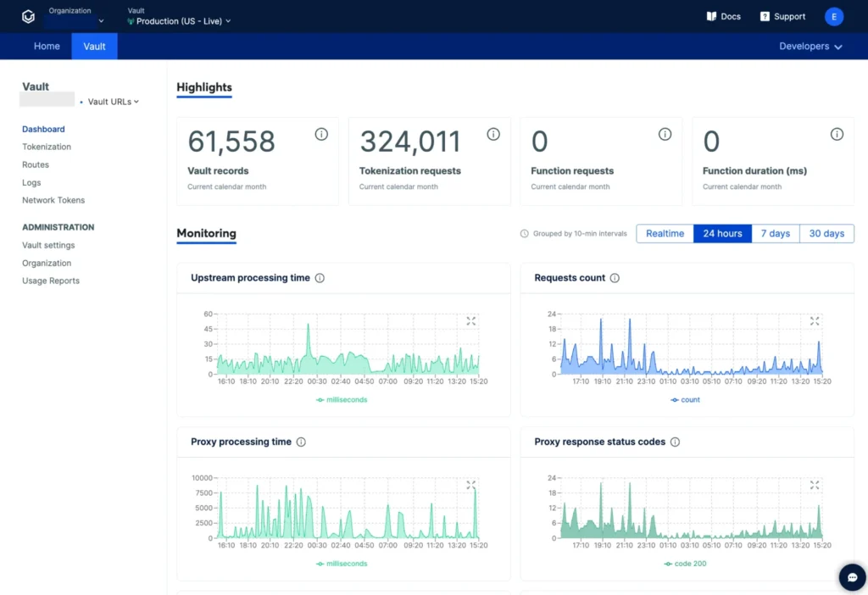The image size is (868, 595).
Task: Toggle count legend on Requests chart
Action: pos(685,399)
